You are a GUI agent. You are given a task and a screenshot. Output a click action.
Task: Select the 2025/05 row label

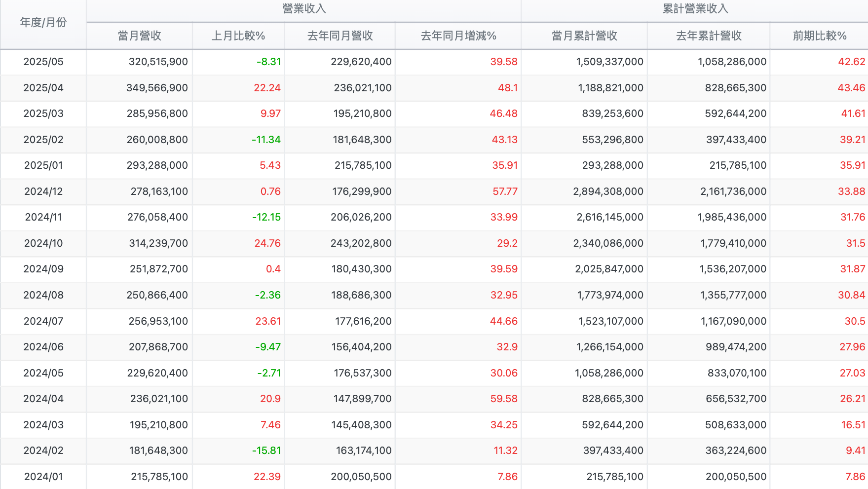pos(43,62)
